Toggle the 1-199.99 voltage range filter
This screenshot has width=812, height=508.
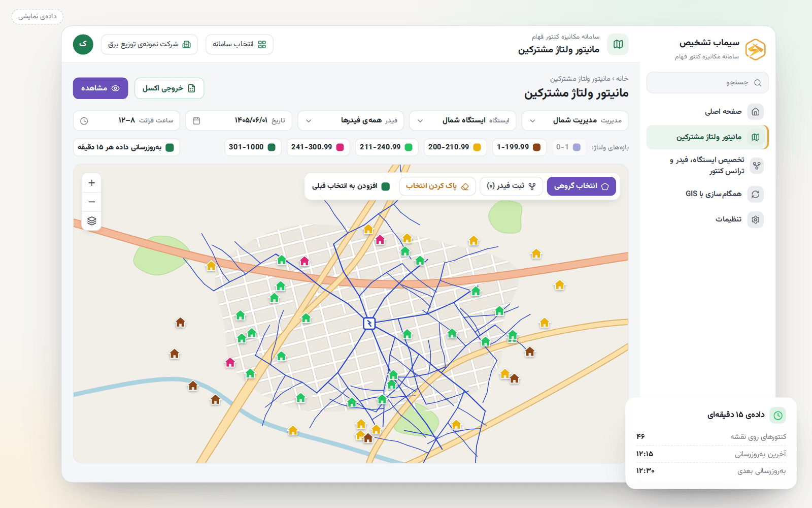(519, 147)
